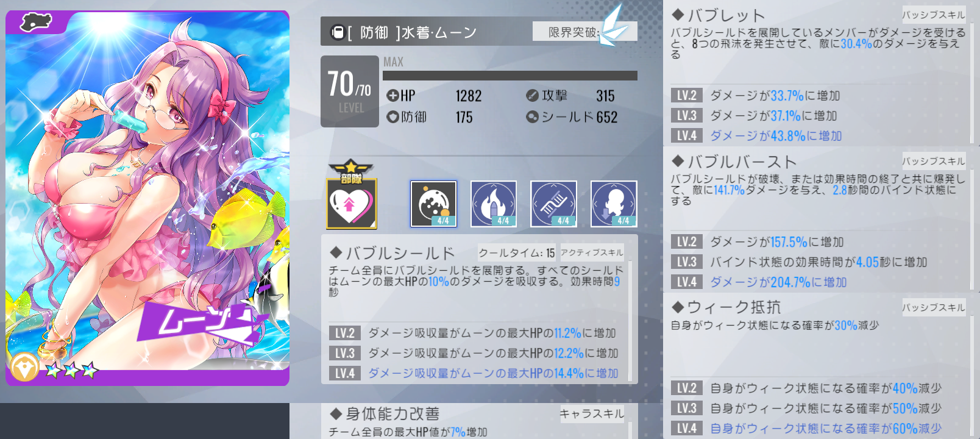Click the defense type icon before 防御
Screen dimensions: 980x439
(x=338, y=32)
